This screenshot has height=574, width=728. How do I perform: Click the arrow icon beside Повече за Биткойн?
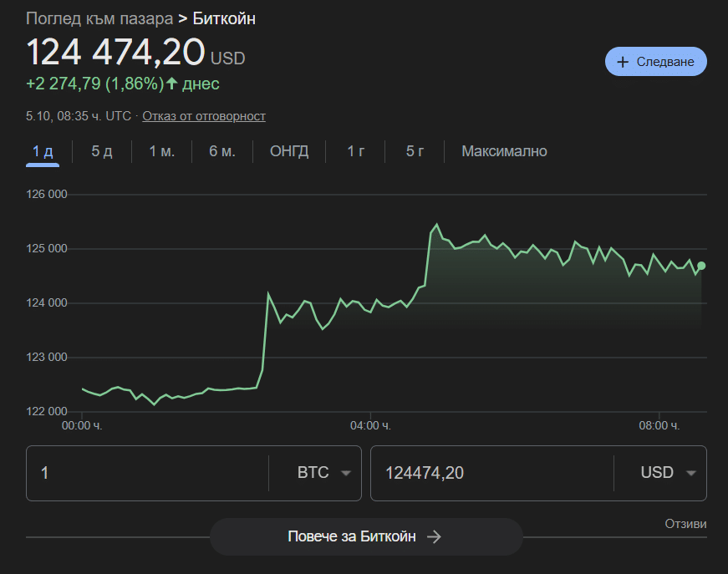[x=434, y=537]
